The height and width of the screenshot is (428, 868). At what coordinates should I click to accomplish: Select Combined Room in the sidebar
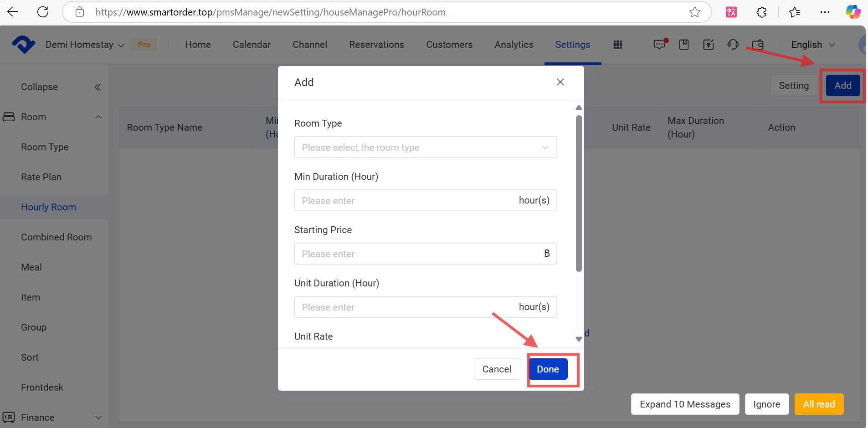point(56,237)
